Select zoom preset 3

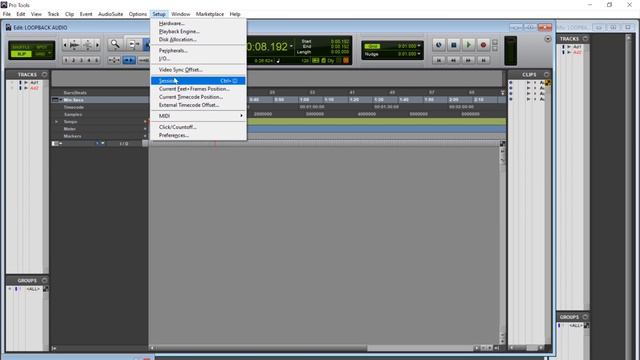pyautogui.click(x=81, y=60)
